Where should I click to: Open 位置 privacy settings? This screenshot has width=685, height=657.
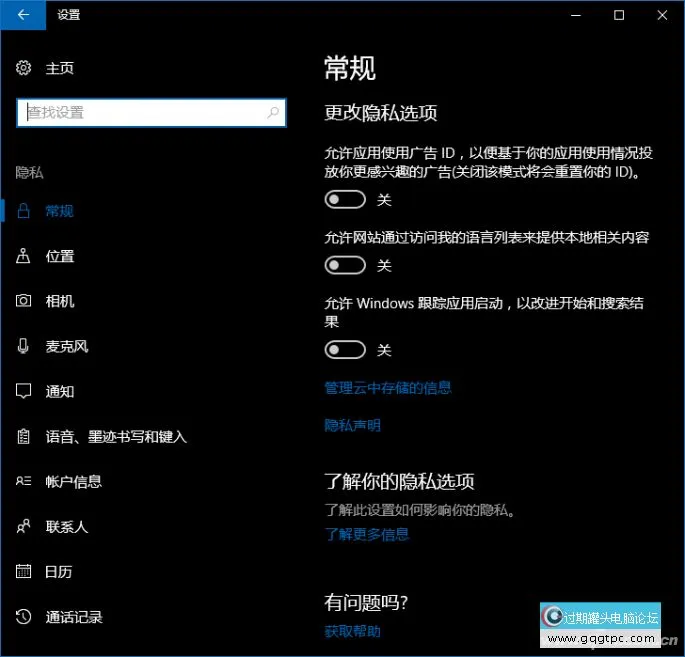[x=60, y=256]
